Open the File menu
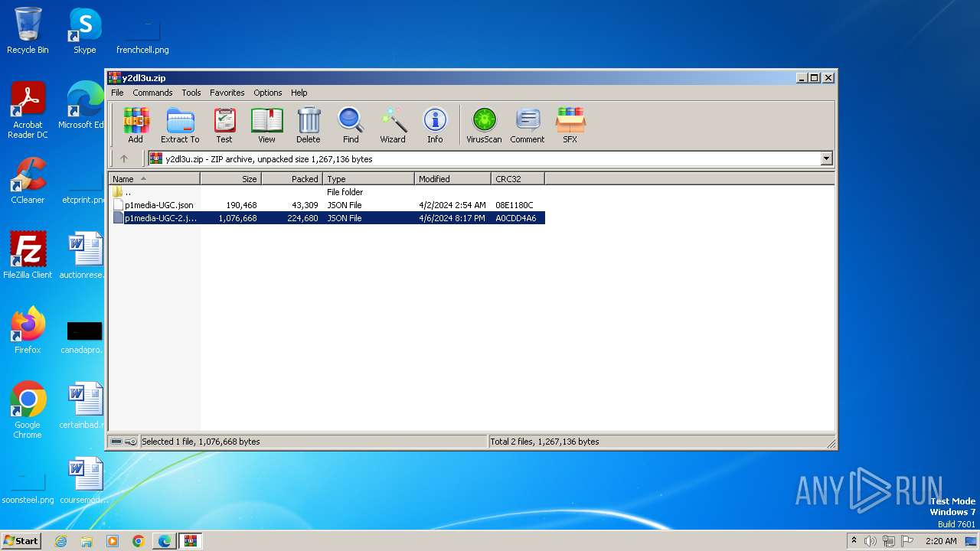The image size is (980, 551). pyautogui.click(x=117, y=93)
